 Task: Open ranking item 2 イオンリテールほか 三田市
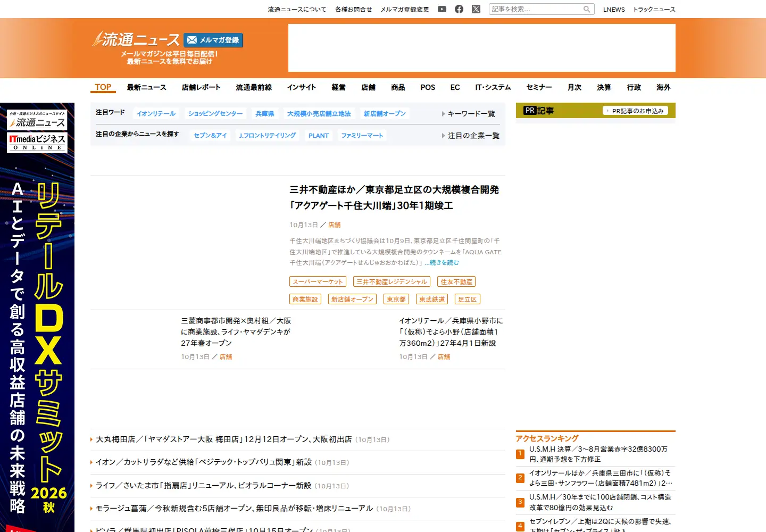601,478
